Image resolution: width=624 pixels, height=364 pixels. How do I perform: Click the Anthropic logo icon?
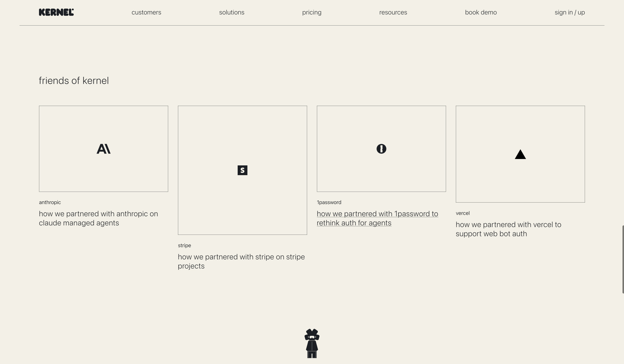coord(104,149)
